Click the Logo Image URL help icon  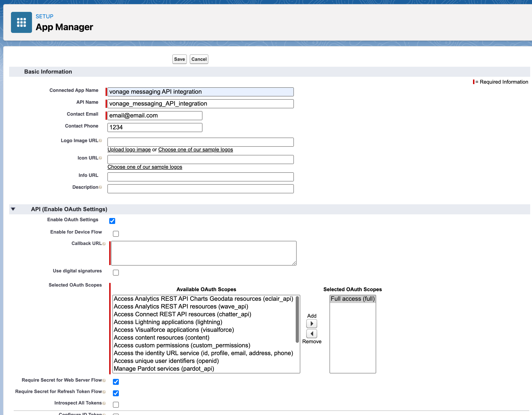[x=100, y=141]
